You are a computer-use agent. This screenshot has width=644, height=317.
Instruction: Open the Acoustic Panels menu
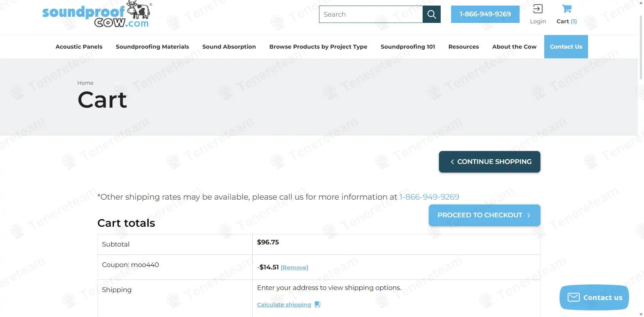pos(79,47)
